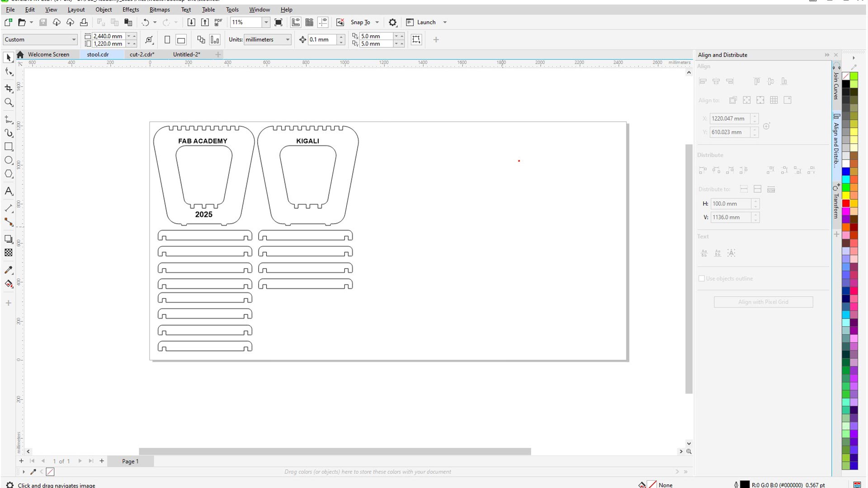The image size is (868, 488).
Task: Toggle the Snap Off button
Action: coord(340,22)
